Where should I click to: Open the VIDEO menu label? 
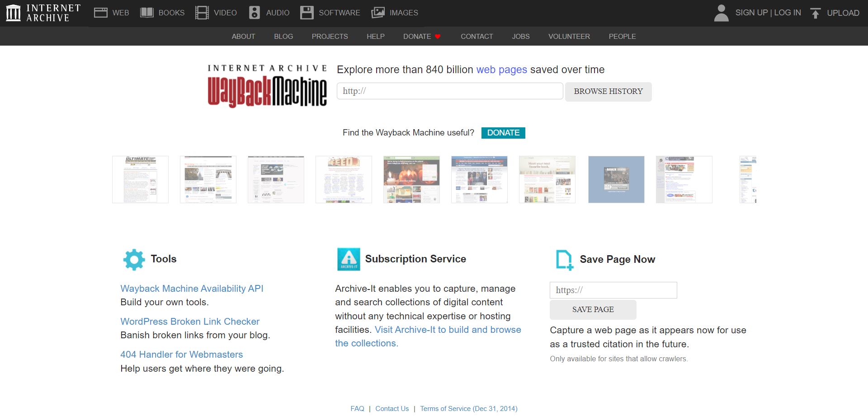(225, 13)
